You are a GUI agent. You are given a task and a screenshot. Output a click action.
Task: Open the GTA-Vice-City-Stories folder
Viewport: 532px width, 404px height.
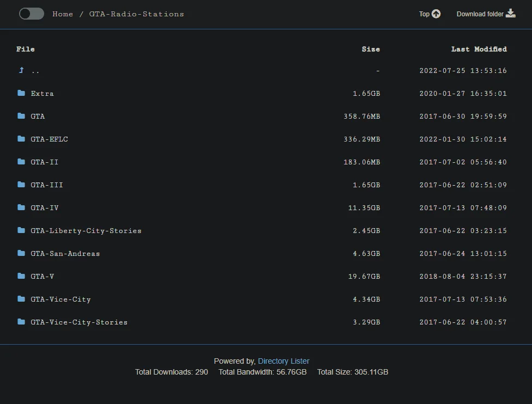click(79, 322)
